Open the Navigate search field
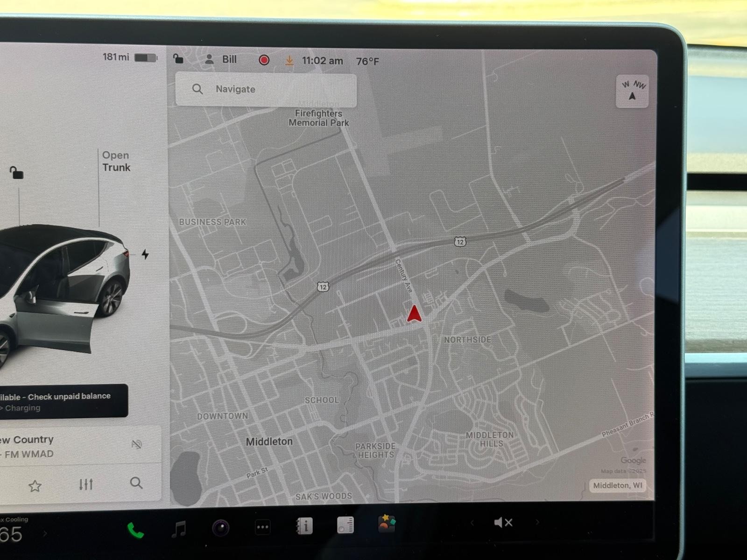Image resolution: width=747 pixels, height=560 pixels. (266, 90)
